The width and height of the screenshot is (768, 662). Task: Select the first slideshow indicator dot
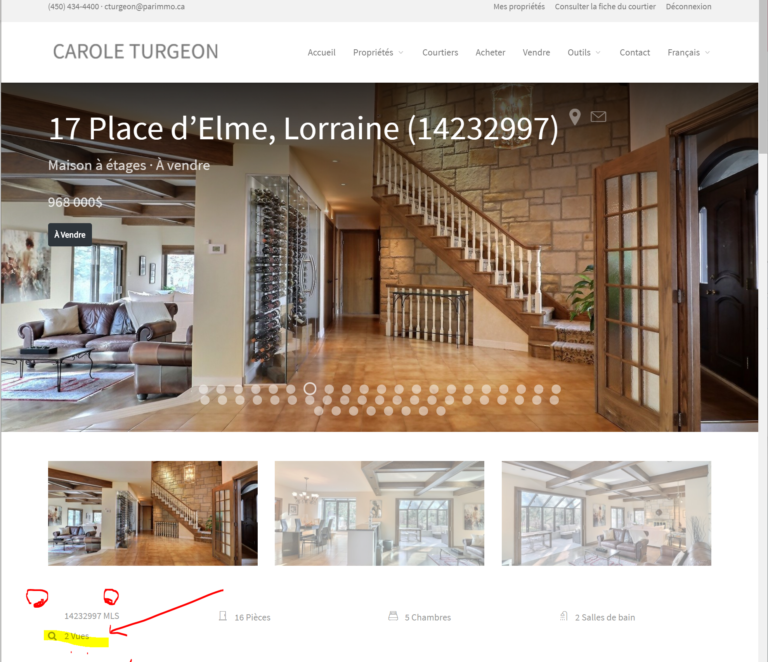tap(204, 389)
